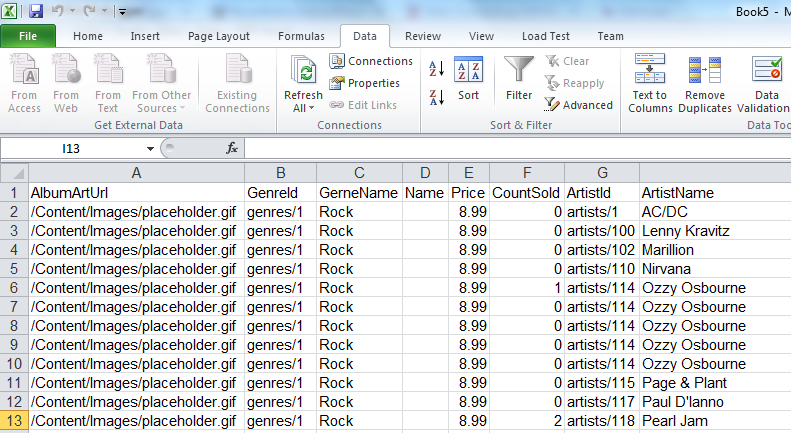Click the Redo icon in quick access toolbar
The image size is (791, 433).
click(x=89, y=11)
